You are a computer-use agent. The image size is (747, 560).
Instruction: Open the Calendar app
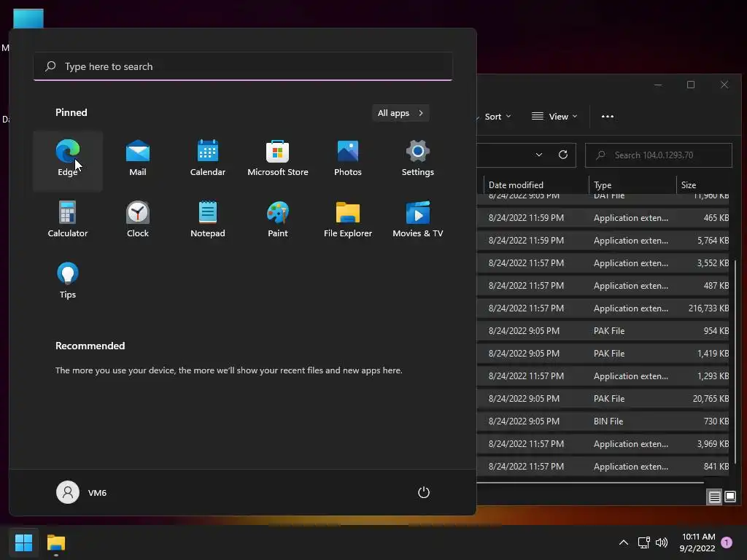click(x=208, y=160)
